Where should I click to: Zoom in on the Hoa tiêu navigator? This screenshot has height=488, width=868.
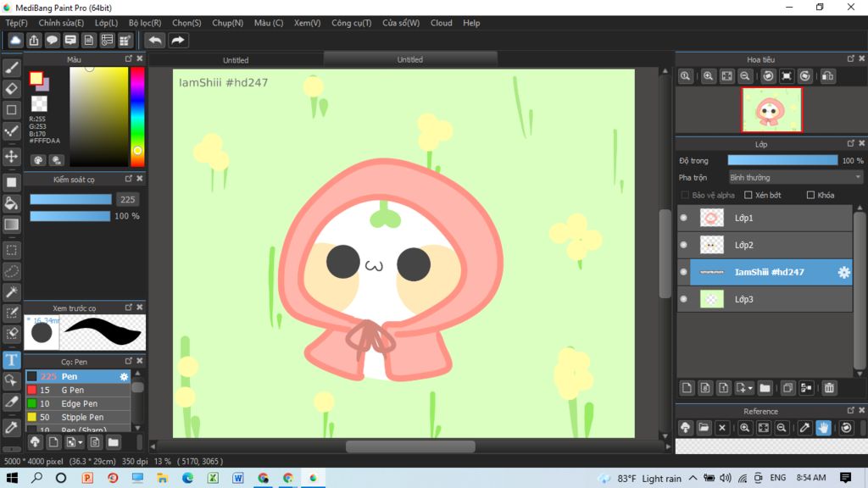[708, 76]
